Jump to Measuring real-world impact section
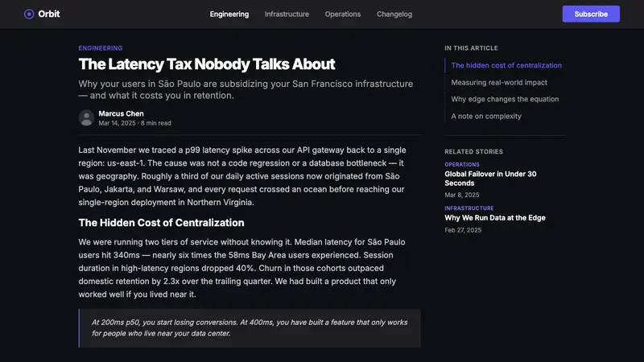 click(499, 83)
